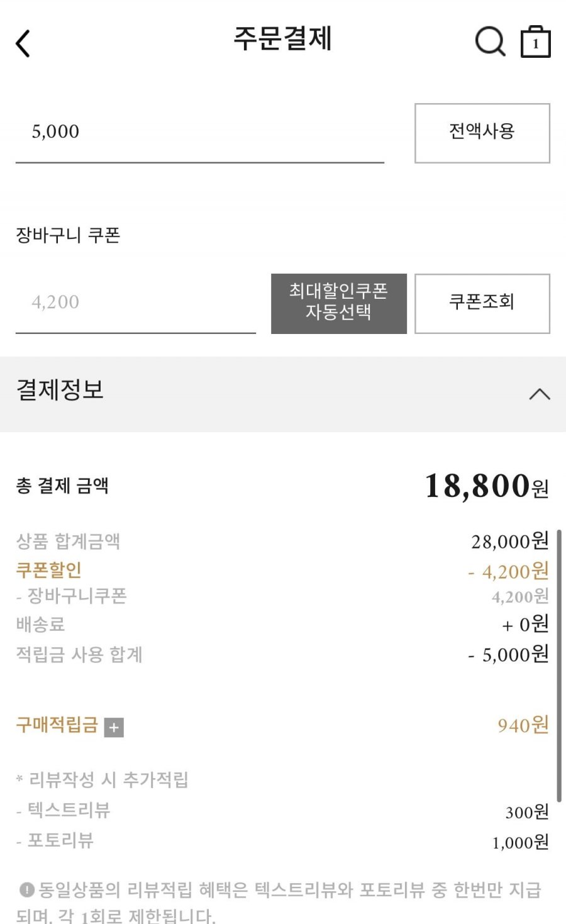Tap the back arrow icon
The width and height of the screenshot is (566, 924).
click(x=23, y=44)
